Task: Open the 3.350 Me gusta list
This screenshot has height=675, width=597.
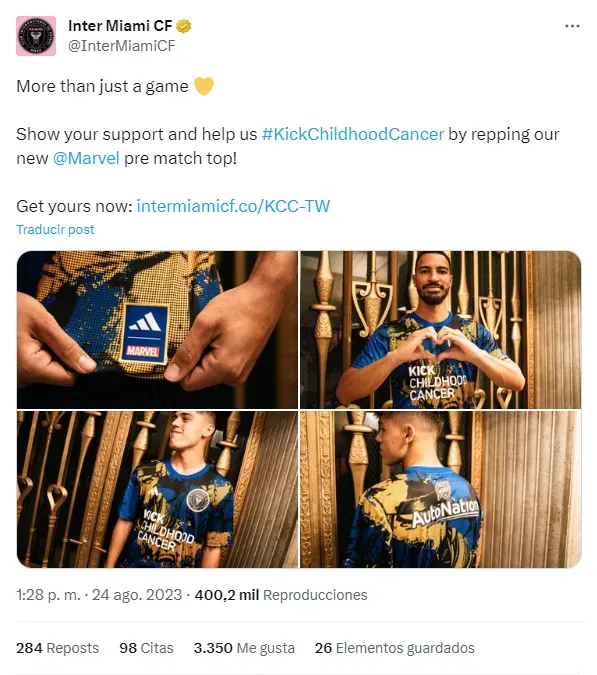Action: click(x=244, y=648)
